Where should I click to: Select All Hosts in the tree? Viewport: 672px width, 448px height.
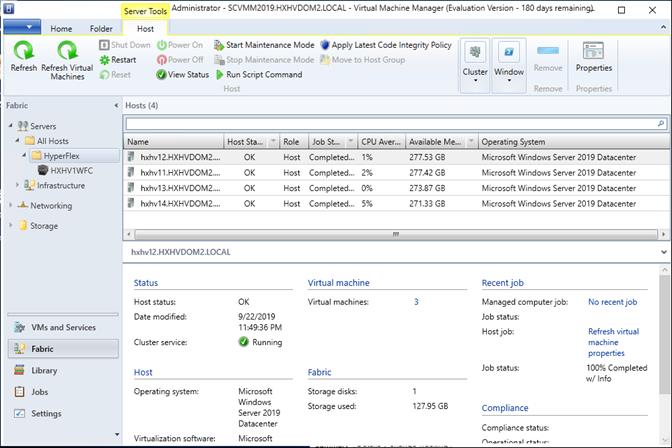46,141
